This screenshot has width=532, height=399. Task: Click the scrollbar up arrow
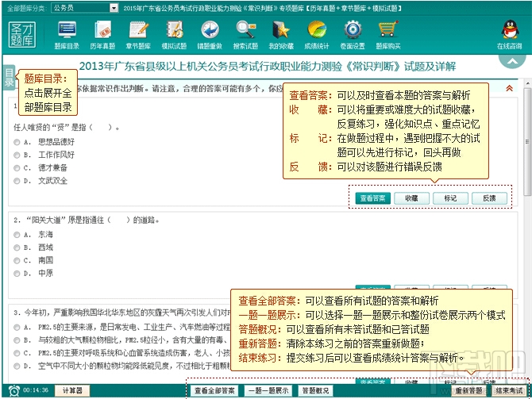click(527, 83)
